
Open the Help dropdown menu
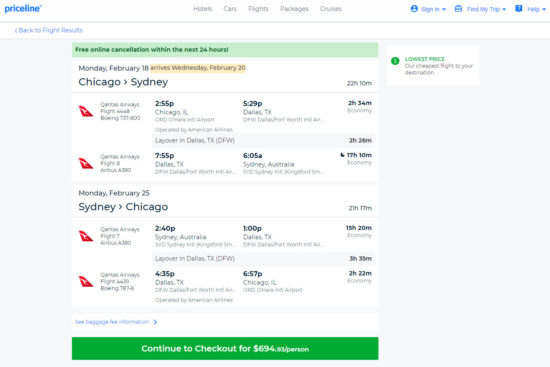[530, 9]
